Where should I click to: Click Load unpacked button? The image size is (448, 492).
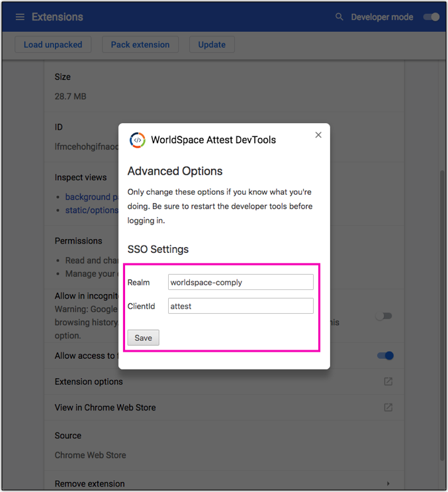53,44
